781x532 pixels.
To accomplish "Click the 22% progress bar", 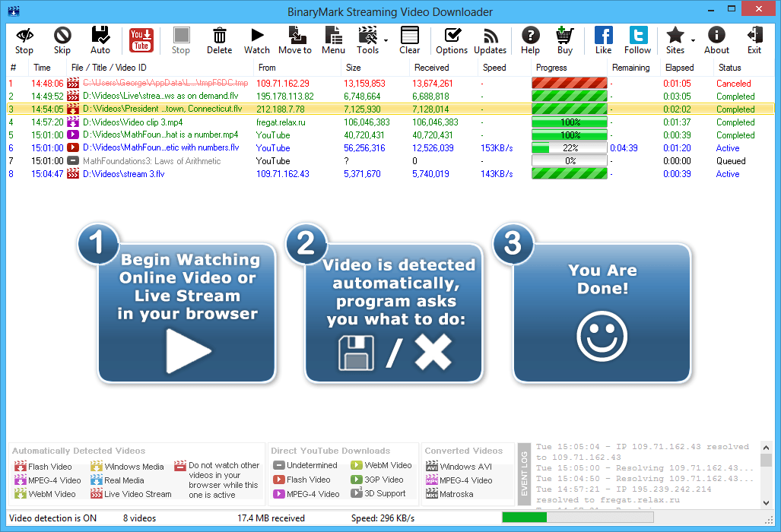I will (570, 147).
